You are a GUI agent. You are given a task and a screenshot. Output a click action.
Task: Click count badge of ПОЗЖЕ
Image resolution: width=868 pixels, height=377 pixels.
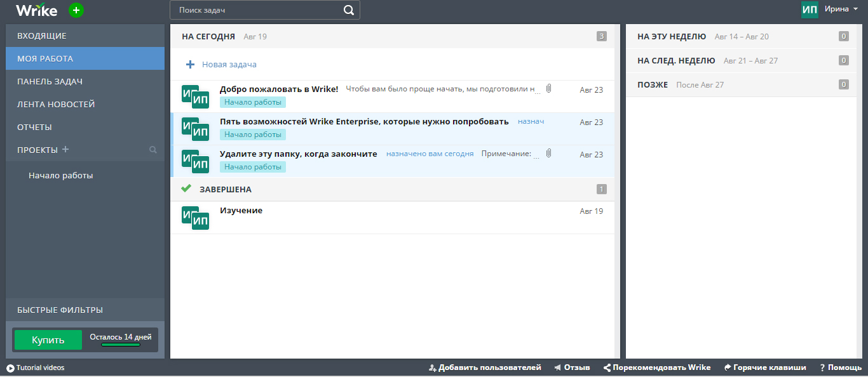[844, 84]
